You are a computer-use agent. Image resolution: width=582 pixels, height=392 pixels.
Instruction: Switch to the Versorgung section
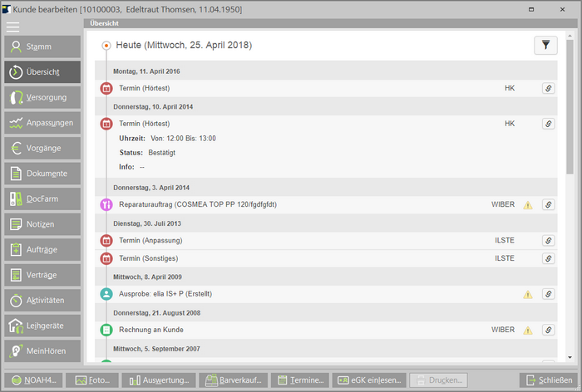(x=42, y=97)
